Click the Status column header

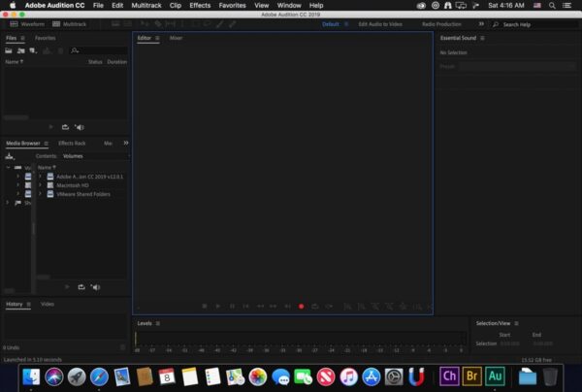(95, 62)
